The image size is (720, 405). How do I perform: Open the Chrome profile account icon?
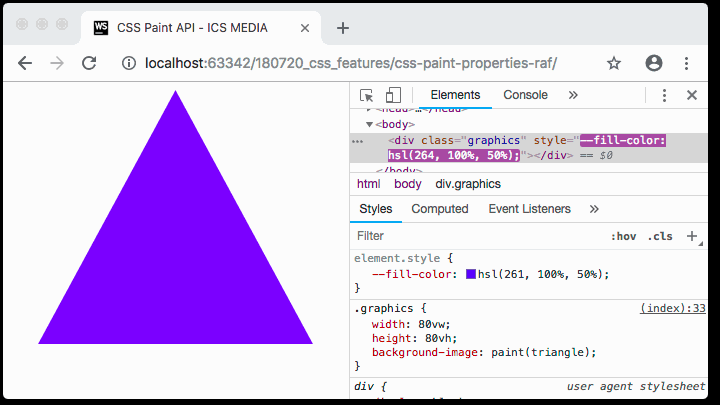[654, 63]
